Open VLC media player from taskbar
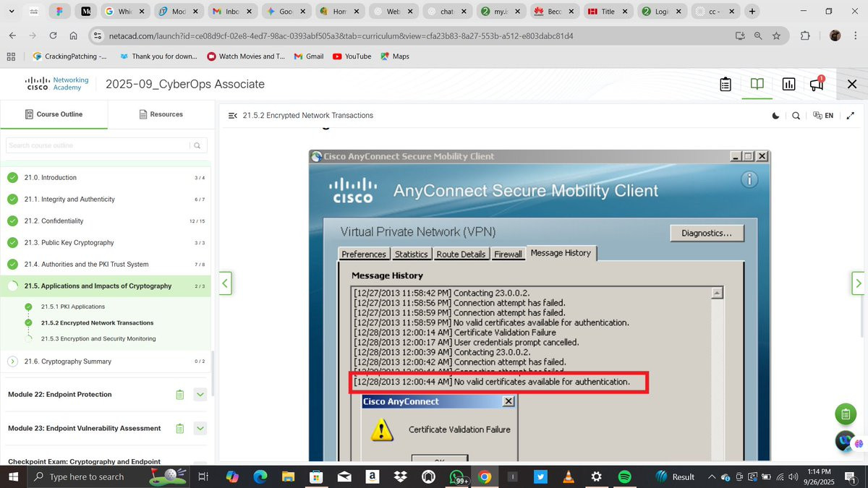This screenshot has width=868, height=488. [x=569, y=476]
